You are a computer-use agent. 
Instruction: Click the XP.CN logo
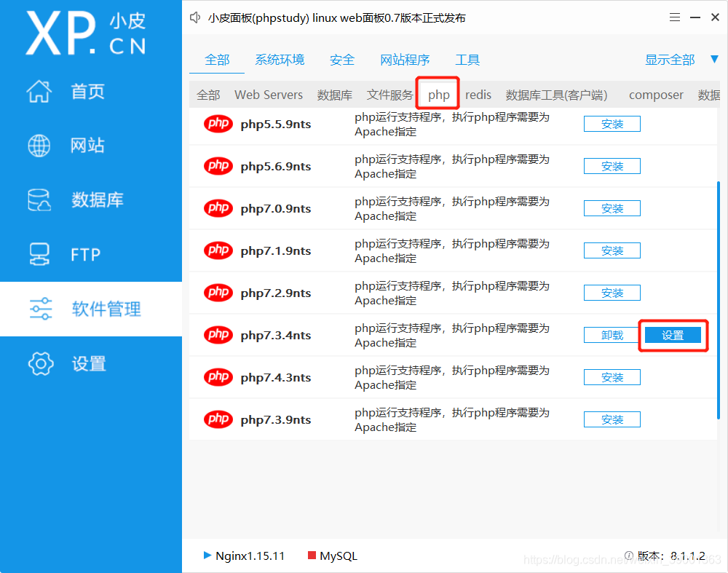click(87, 33)
